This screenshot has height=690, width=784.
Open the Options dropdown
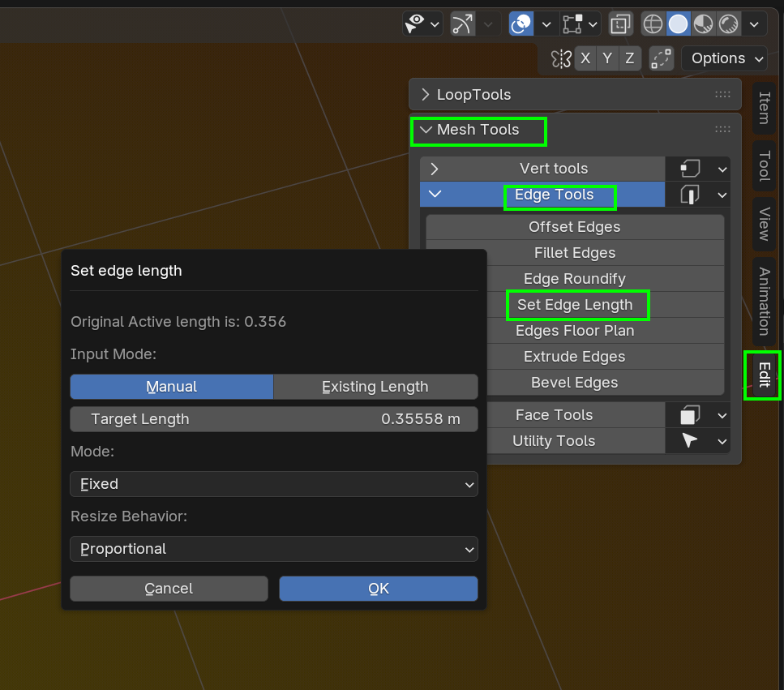click(x=724, y=58)
